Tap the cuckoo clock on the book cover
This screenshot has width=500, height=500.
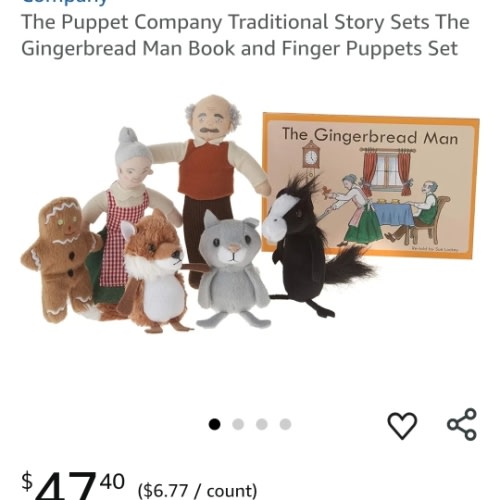pyautogui.click(x=311, y=159)
